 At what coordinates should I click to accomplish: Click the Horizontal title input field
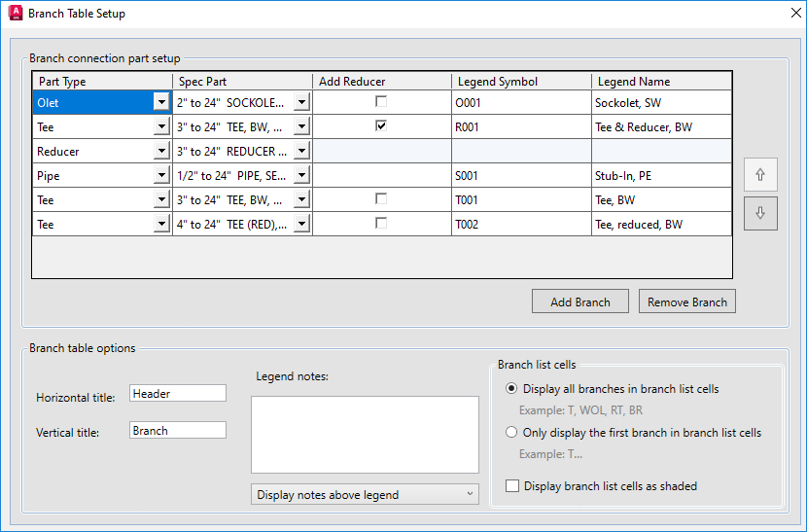(x=178, y=393)
